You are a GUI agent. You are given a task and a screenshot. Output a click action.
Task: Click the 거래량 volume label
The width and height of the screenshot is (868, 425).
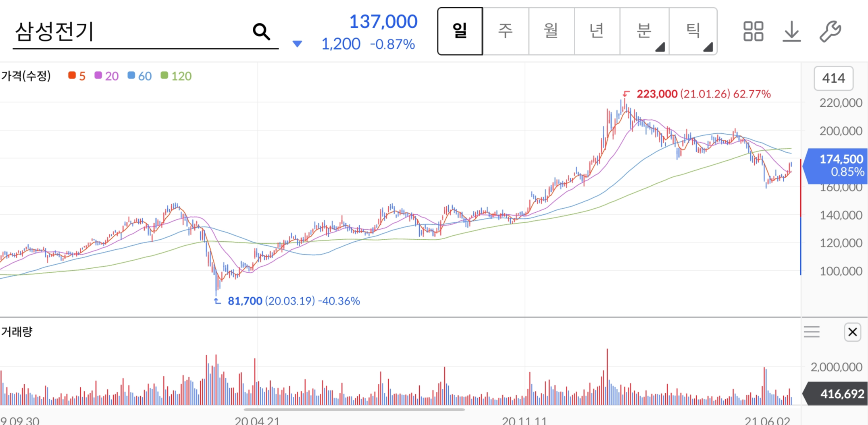click(x=17, y=332)
